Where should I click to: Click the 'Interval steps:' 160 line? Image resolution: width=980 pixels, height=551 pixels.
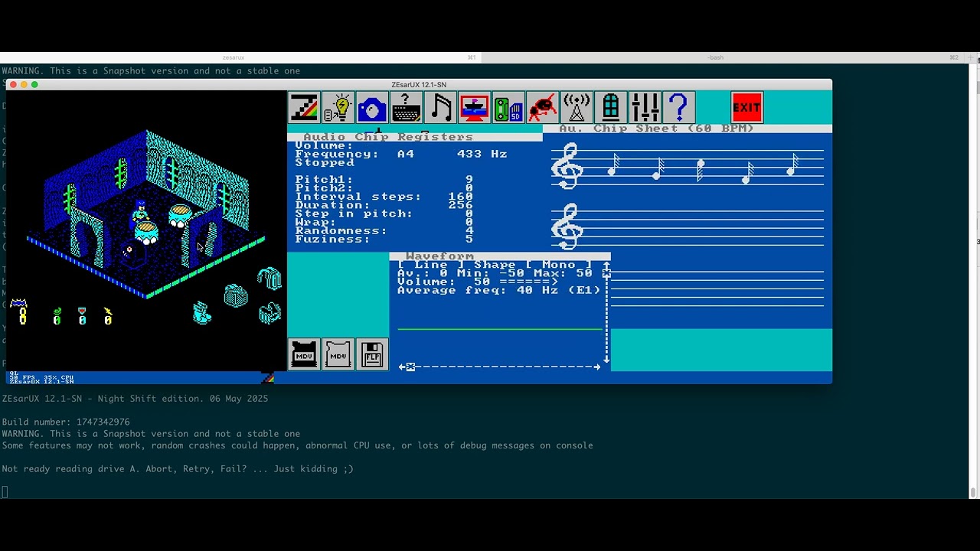pos(384,197)
